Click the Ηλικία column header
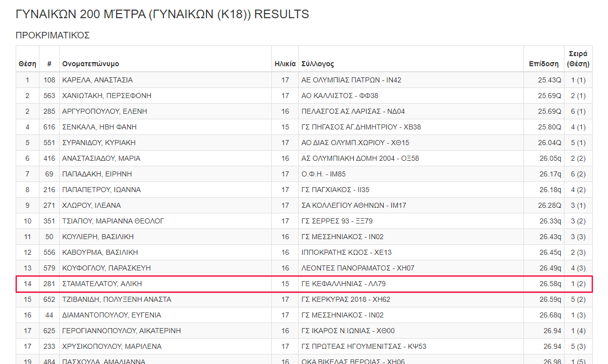Viewport: 608px width, 364px height. pos(285,64)
